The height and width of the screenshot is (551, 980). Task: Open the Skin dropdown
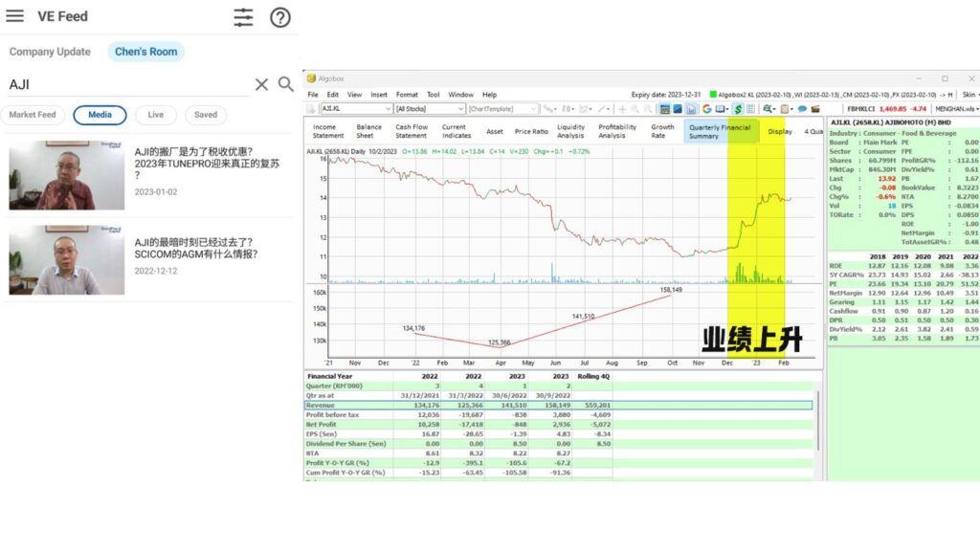click(970, 95)
